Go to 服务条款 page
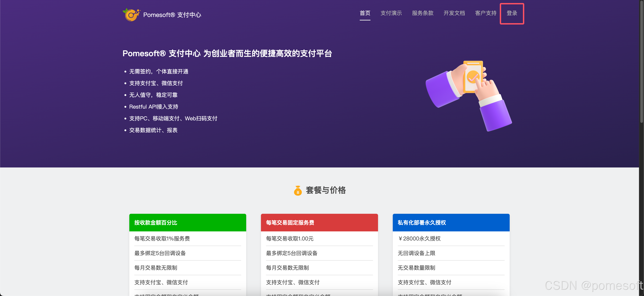644x296 pixels. 422,13
